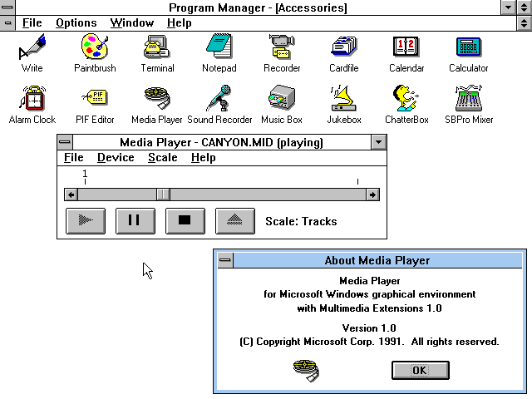Open Program Manager Help menu
532x399 pixels.
point(180,22)
